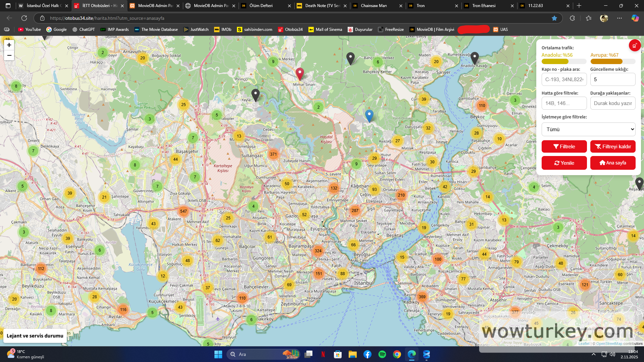Open the system tray hidden icons chevron
The image size is (644, 362).
click(x=593, y=354)
